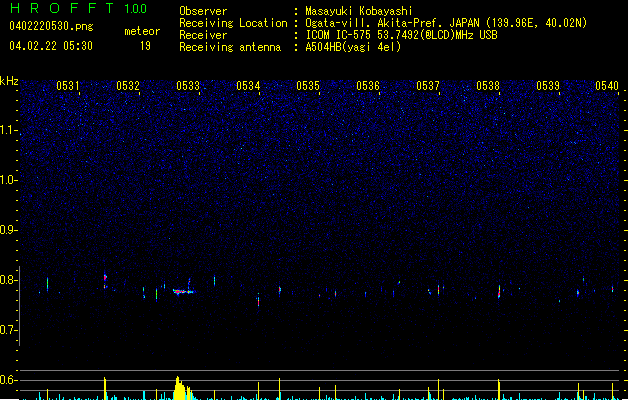Click the 0538 time marker
The height and width of the screenshot is (400, 629).
488,86
